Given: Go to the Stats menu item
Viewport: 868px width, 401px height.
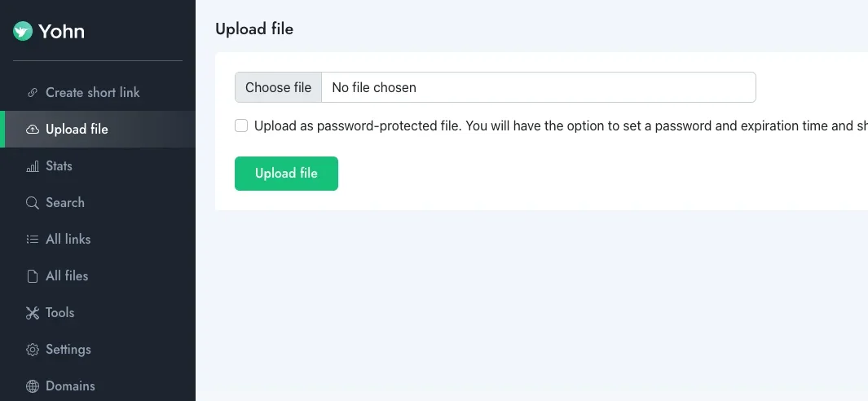Looking at the screenshot, I should point(59,166).
